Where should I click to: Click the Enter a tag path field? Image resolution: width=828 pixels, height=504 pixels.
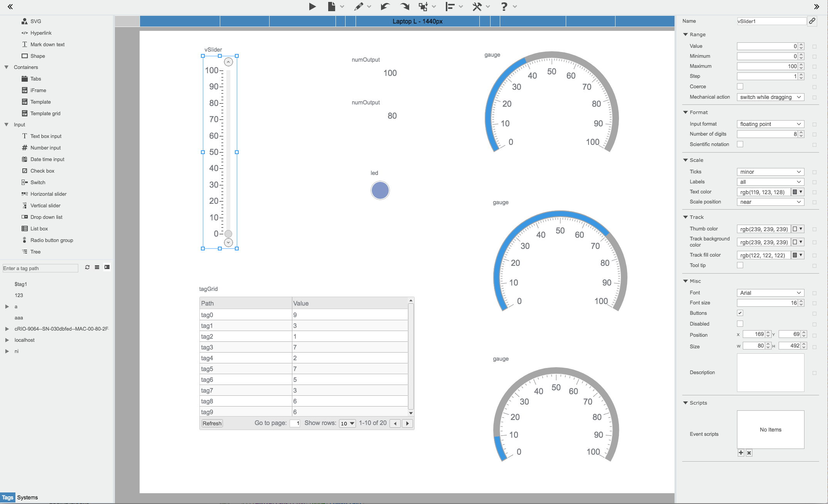pyautogui.click(x=40, y=268)
